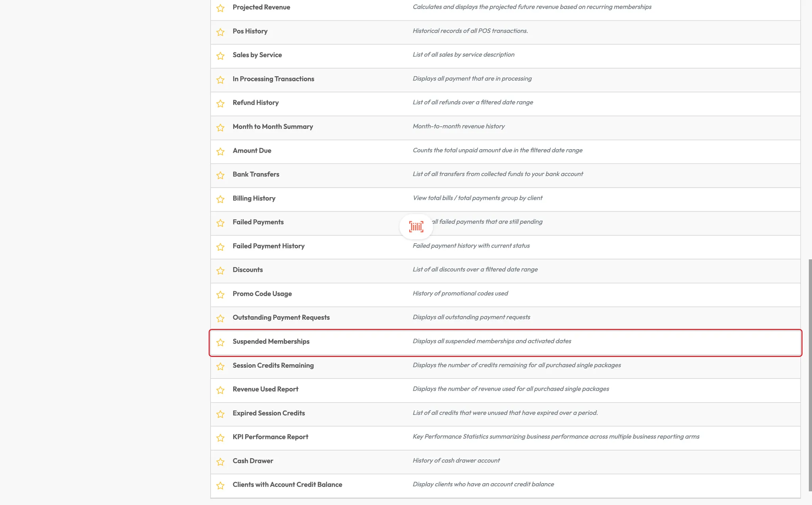Star the Suspended Memberships report
This screenshot has width=812, height=505.
pos(220,342)
